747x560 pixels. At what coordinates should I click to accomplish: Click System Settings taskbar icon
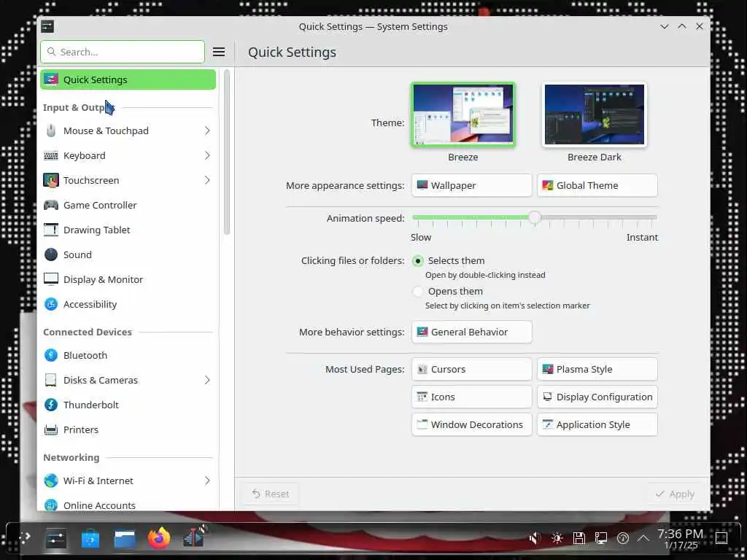(55, 539)
